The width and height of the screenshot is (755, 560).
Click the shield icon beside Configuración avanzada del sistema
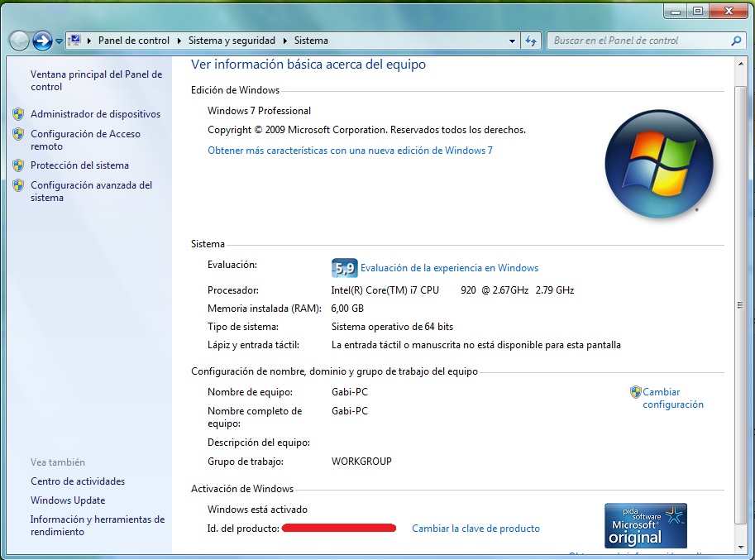(x=18, y=185)
